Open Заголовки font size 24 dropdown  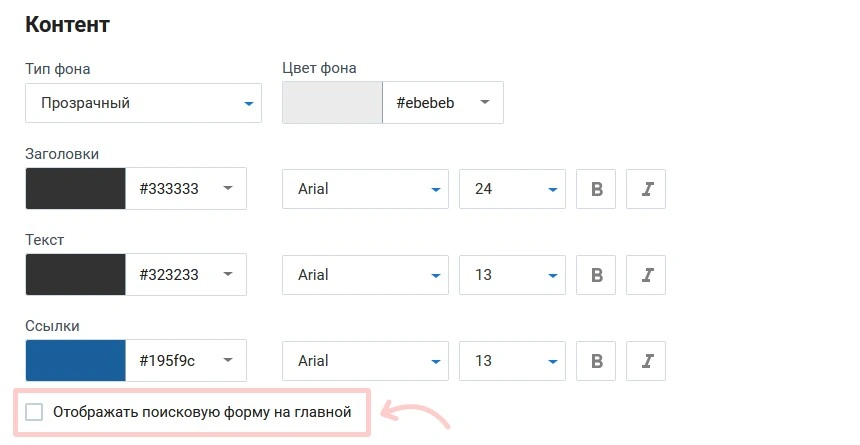pos(511,189)
